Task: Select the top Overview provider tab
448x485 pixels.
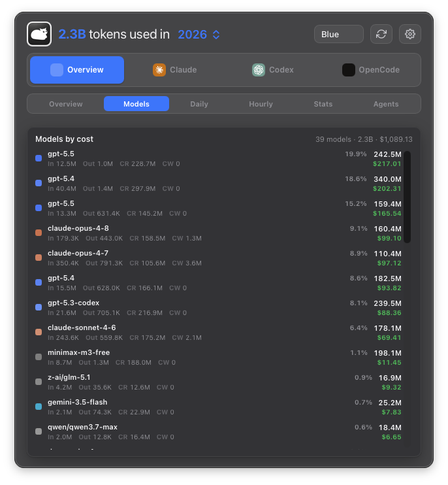Action: click(77, 70)
